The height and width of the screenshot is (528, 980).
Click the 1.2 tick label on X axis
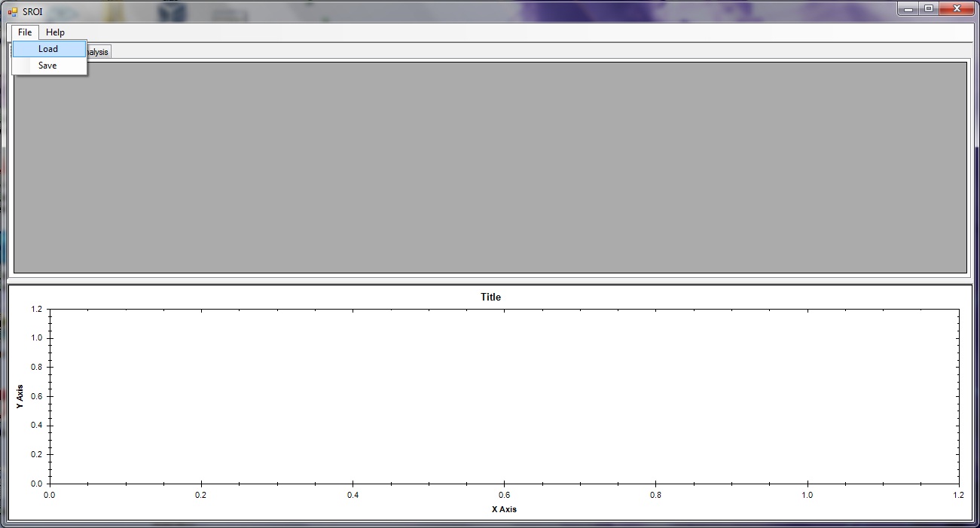[x=958, y=495]
